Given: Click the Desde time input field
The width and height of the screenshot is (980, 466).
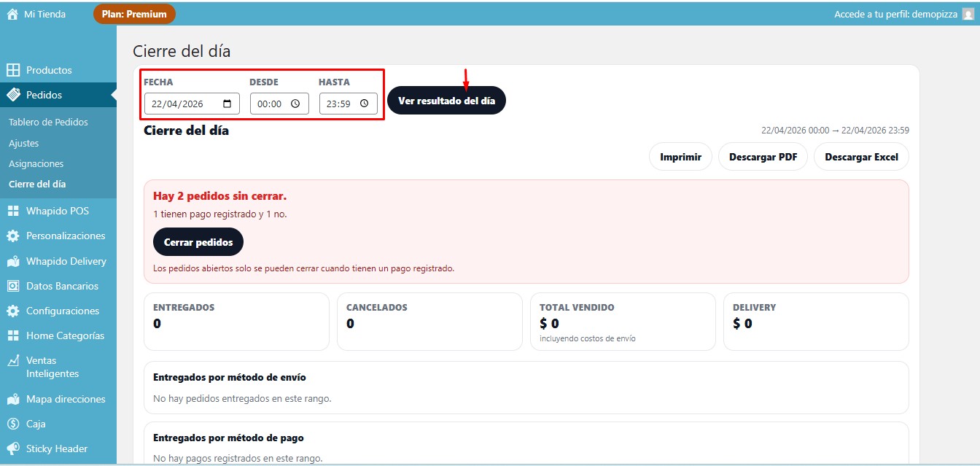Looking at the screenshot, I should (x=279, y=104).
